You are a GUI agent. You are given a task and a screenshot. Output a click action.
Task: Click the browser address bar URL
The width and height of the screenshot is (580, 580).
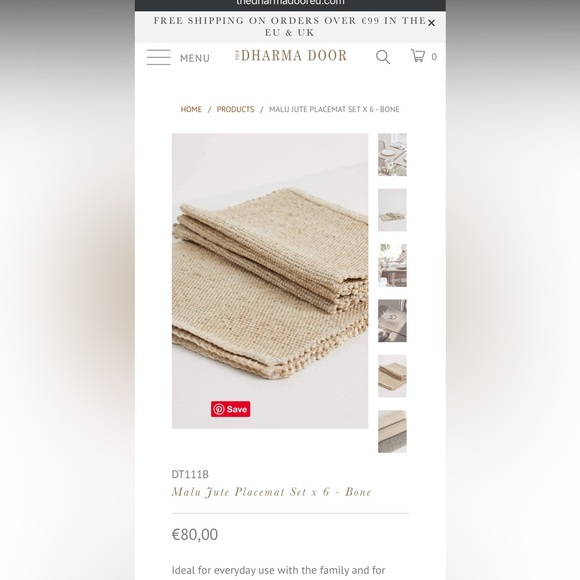click(290, 2)
